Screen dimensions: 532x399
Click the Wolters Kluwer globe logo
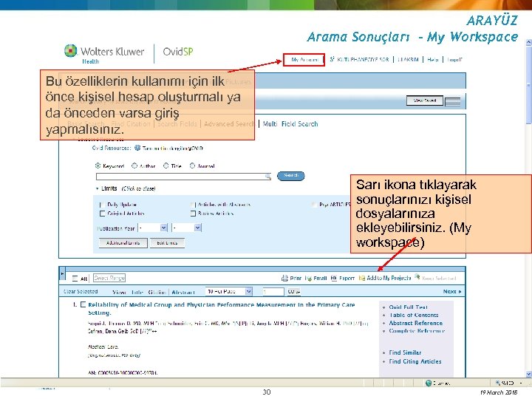(71, 51)
